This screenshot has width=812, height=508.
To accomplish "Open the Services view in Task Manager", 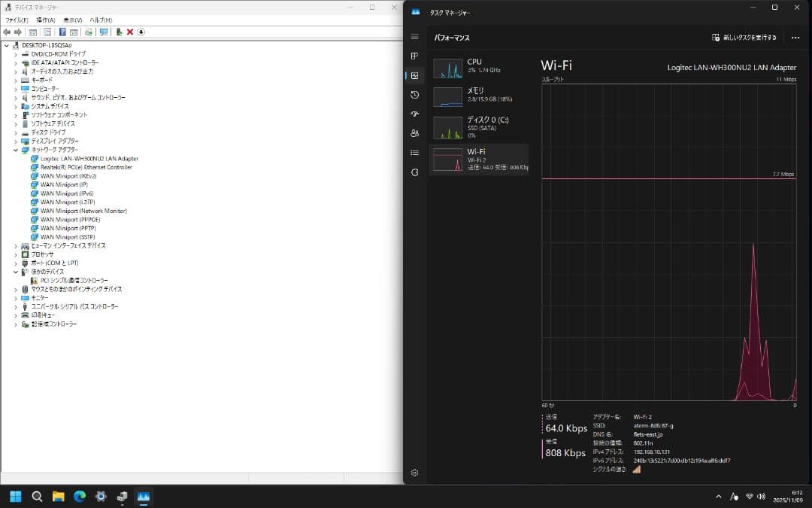I will (414, 172).
